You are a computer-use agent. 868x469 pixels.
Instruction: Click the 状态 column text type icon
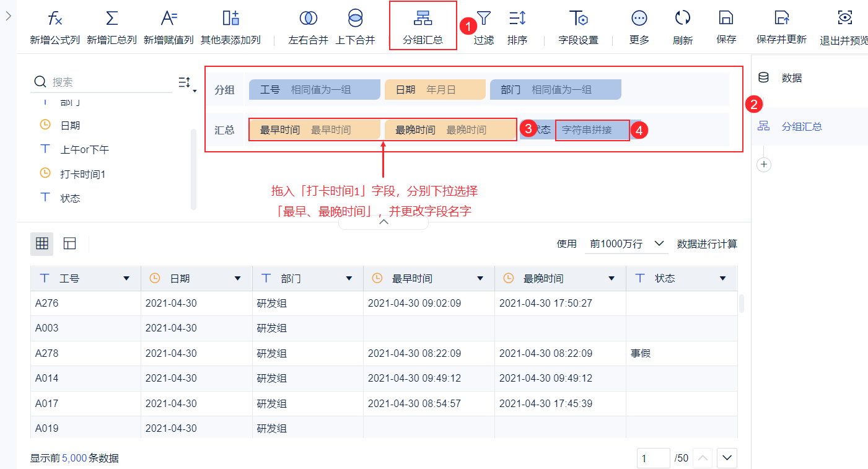640,279
